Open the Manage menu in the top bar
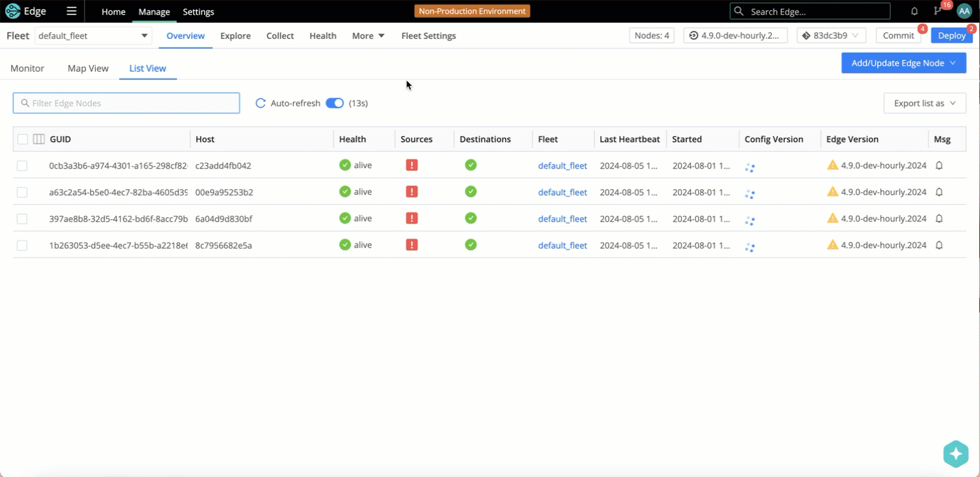Image resolution: width=980 pixels, height=477 pixels. 154,12
